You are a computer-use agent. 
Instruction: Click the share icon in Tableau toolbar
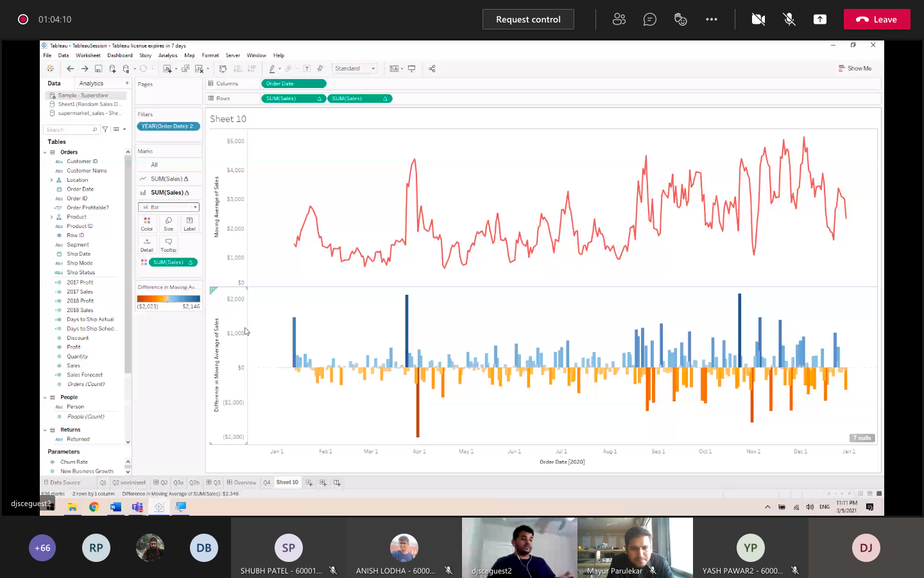432,69
